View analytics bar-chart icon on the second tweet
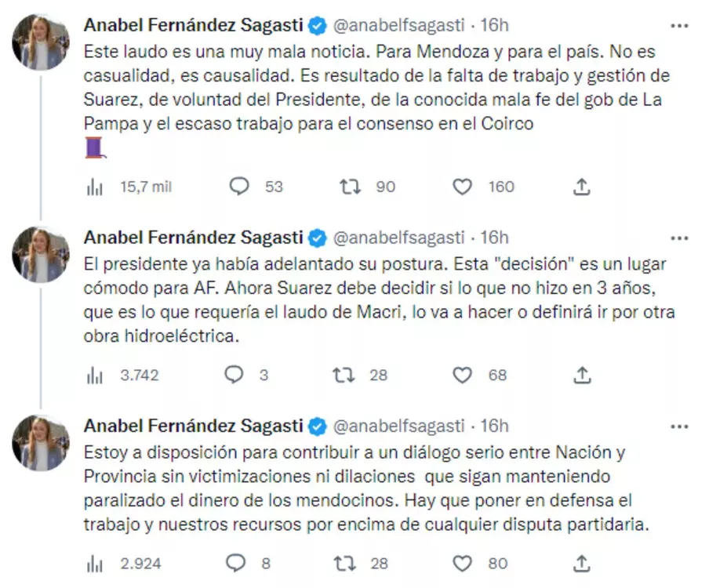Image resolution: width=709 pixels, height=588 pixels. (95, 375)
